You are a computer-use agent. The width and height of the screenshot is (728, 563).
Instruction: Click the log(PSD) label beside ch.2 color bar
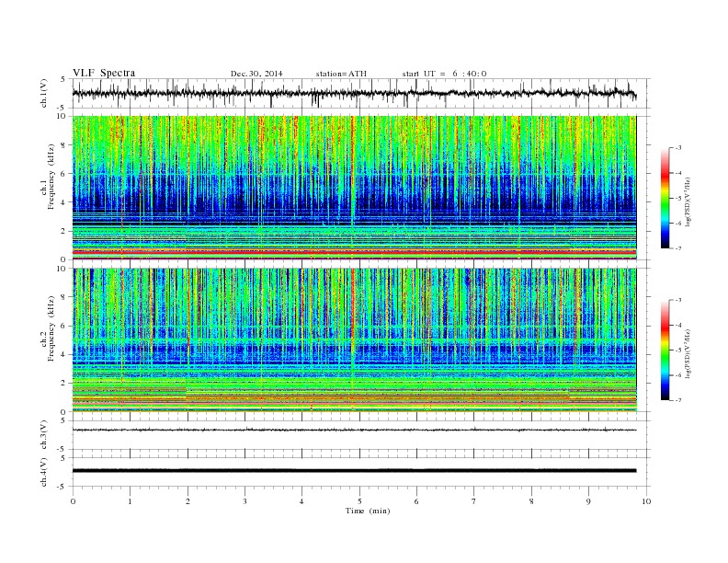click(688, 353)
